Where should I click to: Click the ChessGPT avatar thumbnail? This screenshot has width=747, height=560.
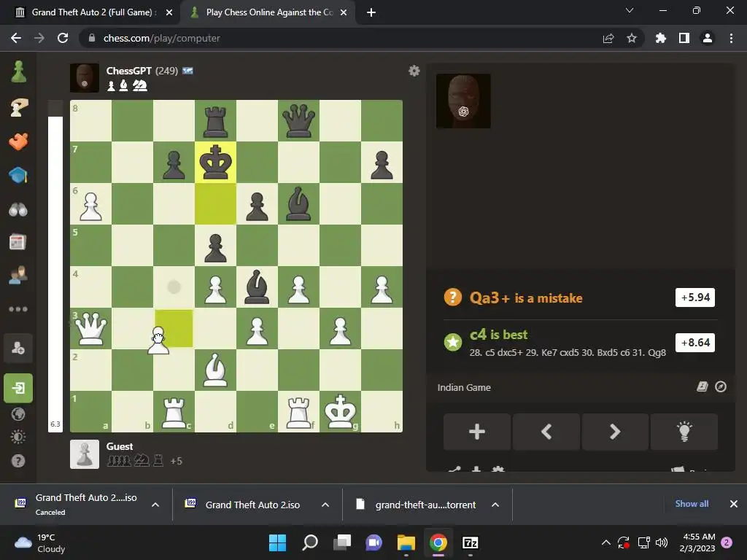(x=85, y=77)
